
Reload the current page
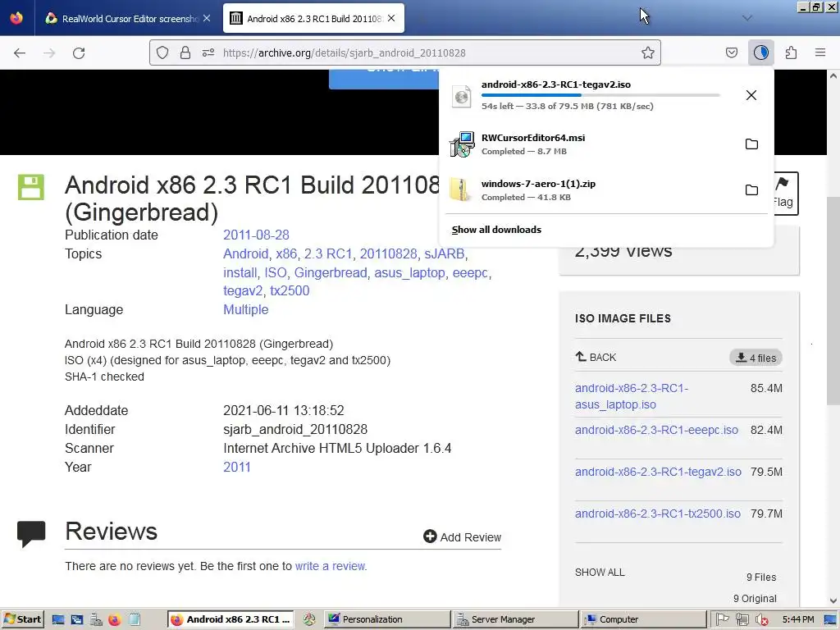(x=79, y=53)
